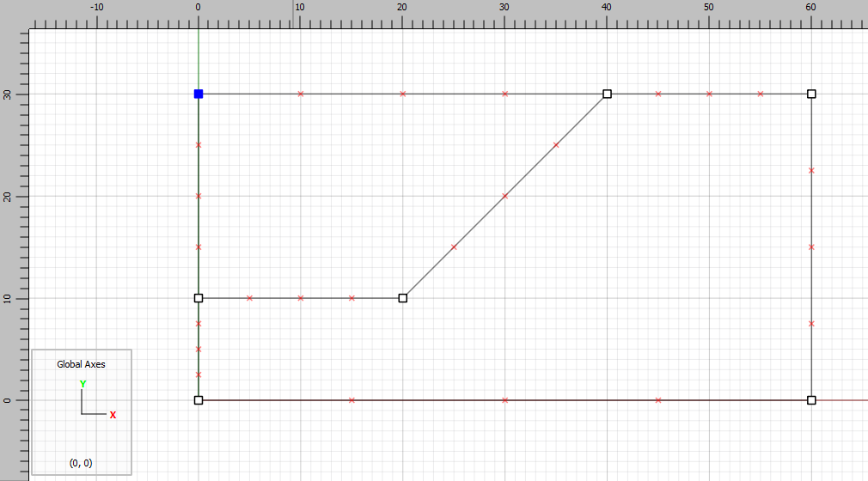
Task: Click the top edge red marker at x=20
Action: click(x=403, y=94)
